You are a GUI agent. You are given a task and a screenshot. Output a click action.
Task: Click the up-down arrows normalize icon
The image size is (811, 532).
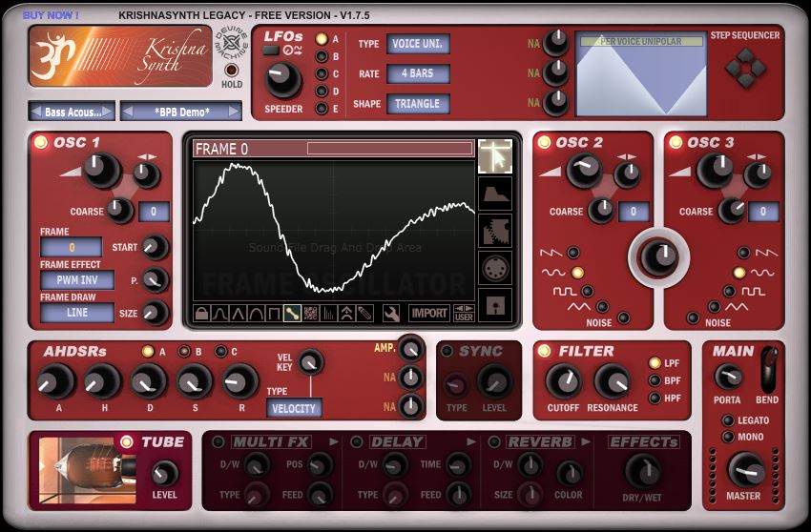pyautogui.click(x=346, y=313)
